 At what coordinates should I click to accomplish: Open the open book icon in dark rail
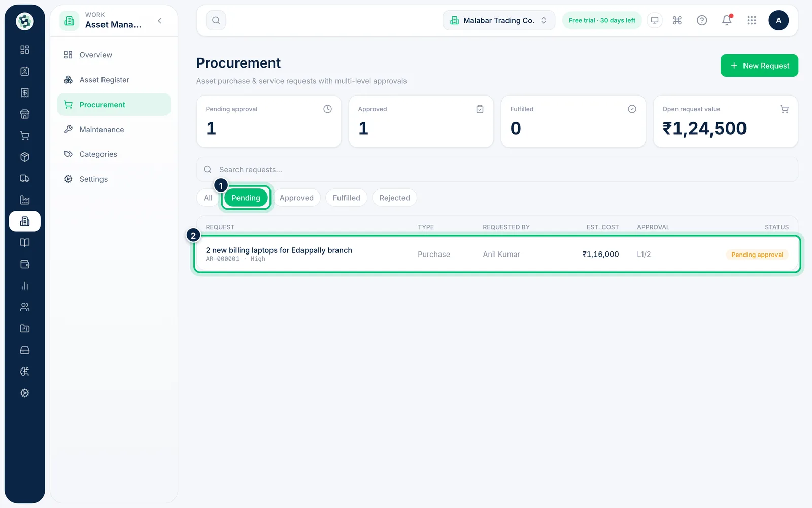click(24, 243)
